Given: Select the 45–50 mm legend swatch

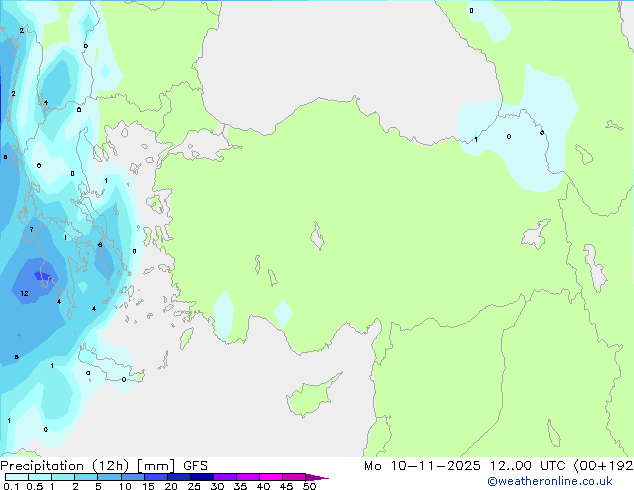Looking at the screenshot, I should 294,477.
